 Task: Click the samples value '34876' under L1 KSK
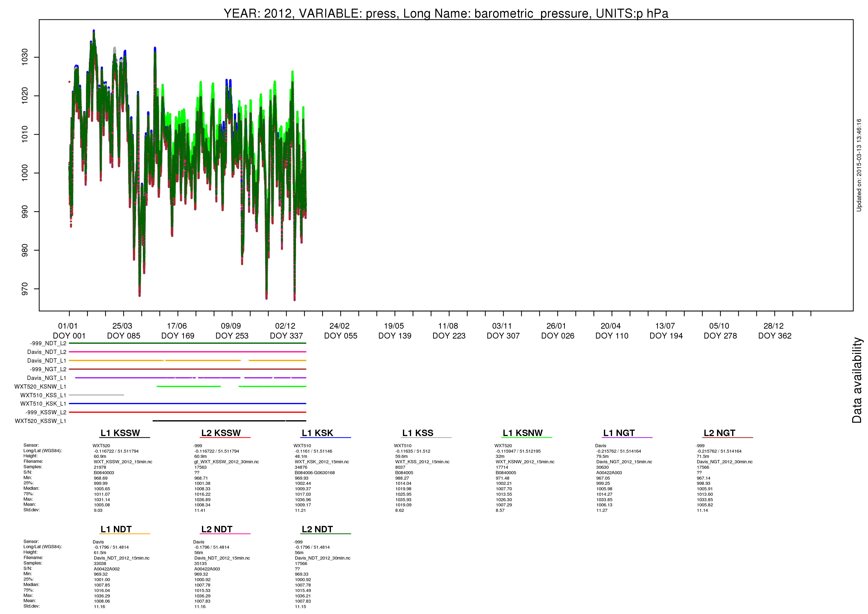coord(301,467)
